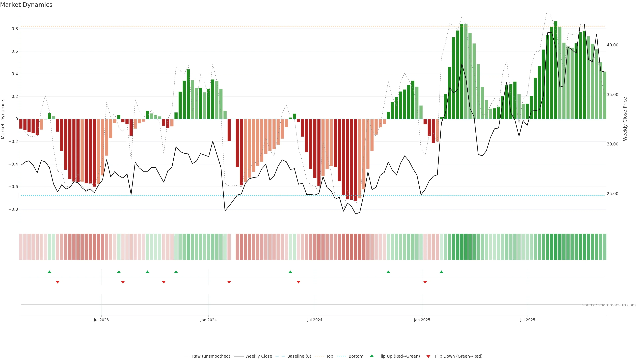This screenshot has width=644, height=362.
Task: Toggle the Weekly Close legend entry
Action: tap(258, 356)
